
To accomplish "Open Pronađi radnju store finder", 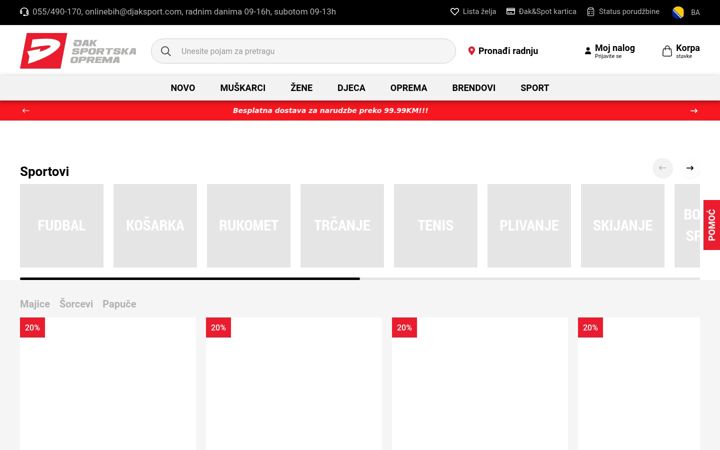I will coord(503,51).
